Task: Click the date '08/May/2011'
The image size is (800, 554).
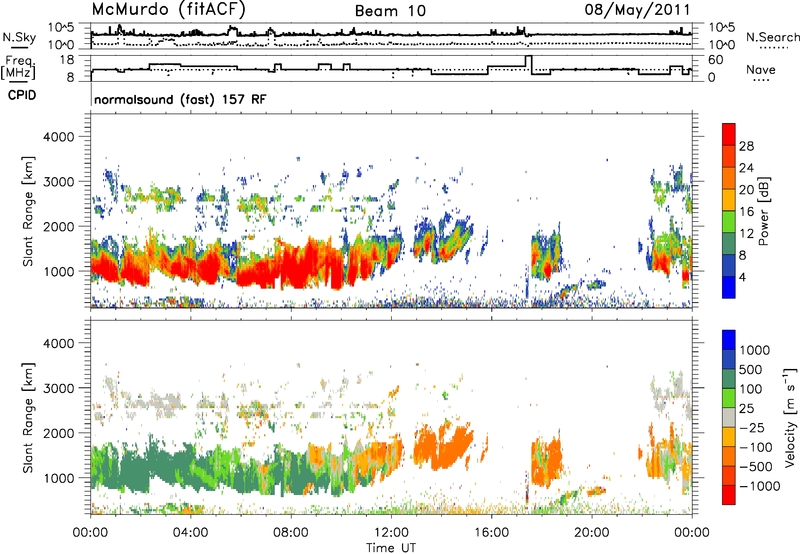Action: coord(638,10)
